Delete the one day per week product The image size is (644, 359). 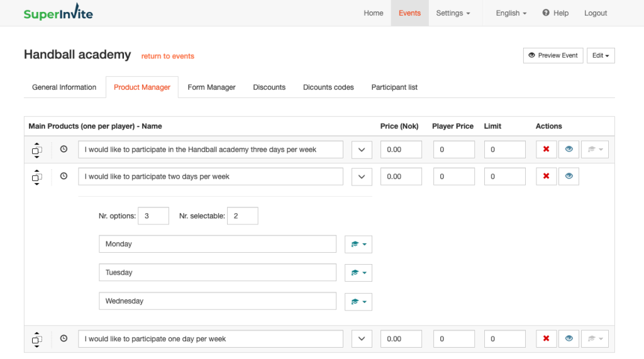click(546, 339)
